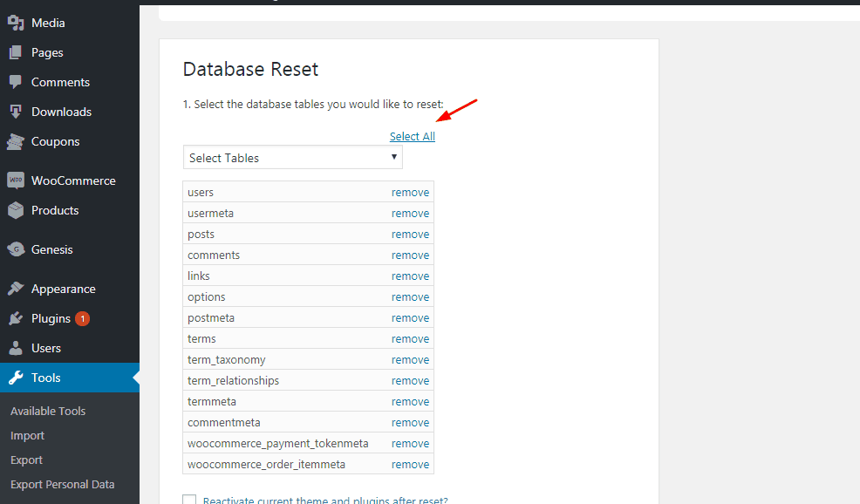
Task: Enable reactivate current theme and plugins after reset
Action: 189,500
